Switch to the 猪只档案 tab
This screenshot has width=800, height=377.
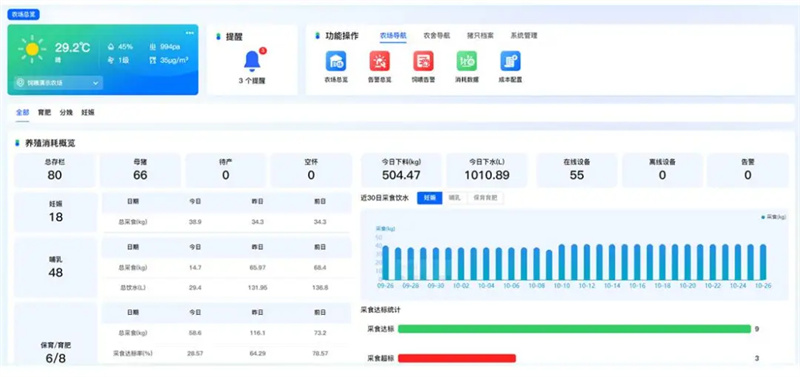tap(480, 36)
